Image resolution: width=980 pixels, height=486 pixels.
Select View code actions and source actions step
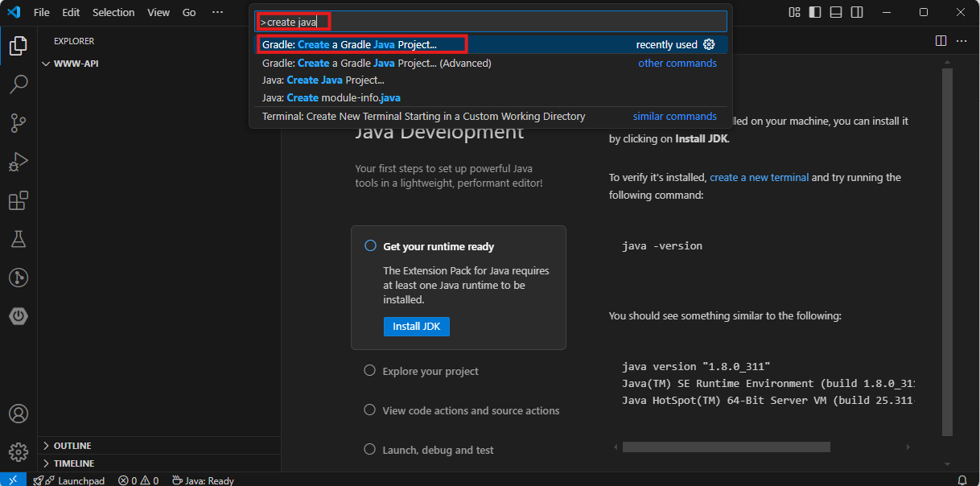point(471,410)
